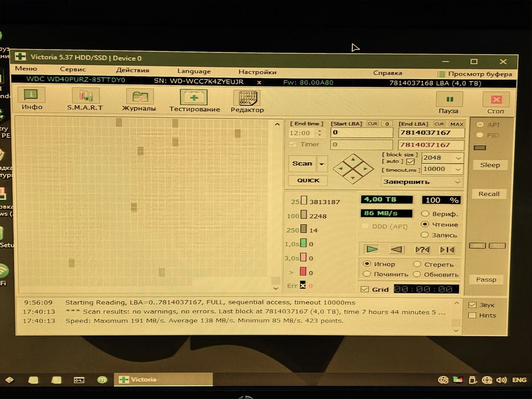Click the up arrow on navigation diamond
532x399 pixels.
[353, 159]
